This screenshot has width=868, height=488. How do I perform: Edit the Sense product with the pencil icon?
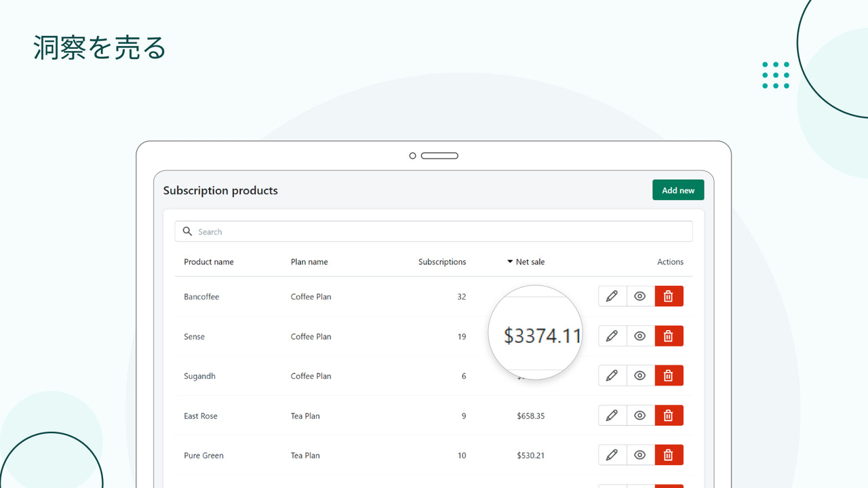tap(612, 336)
